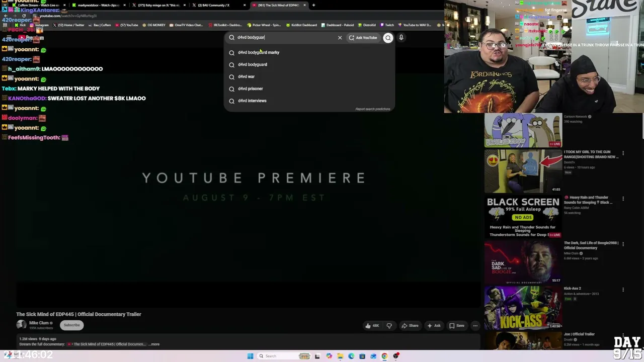Open 'Report search predictions' link
644x362 pixels.
[373, 109]
